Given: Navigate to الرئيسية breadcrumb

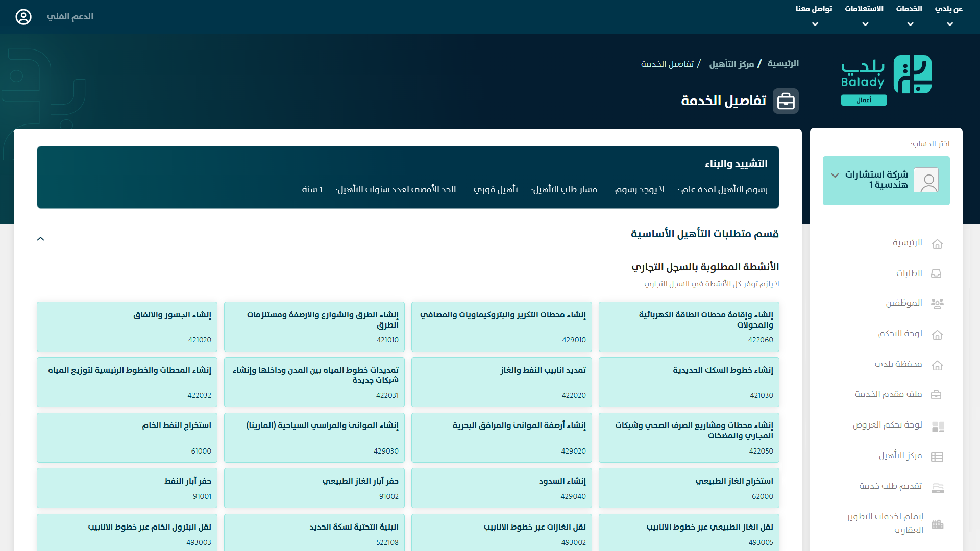Looking at the screenshot, I should (783, 64).
